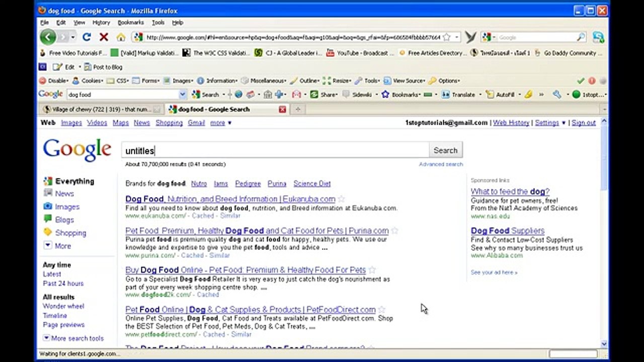Viewport: 644px width, 362px height.
Task: Open address bar URL history dropdown
Action: tap(457, 37)
